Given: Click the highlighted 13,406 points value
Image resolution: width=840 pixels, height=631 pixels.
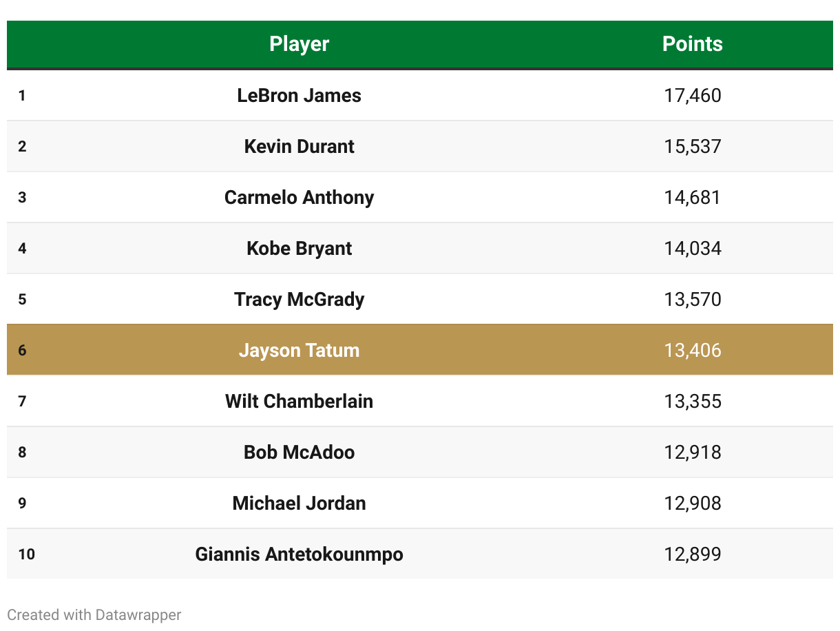Looking at the screenshot, I should point(693,350).
